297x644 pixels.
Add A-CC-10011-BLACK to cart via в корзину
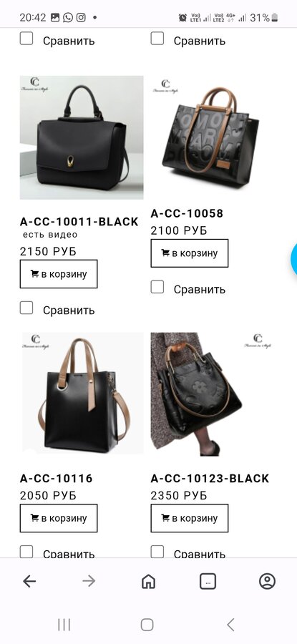[59, 274]
